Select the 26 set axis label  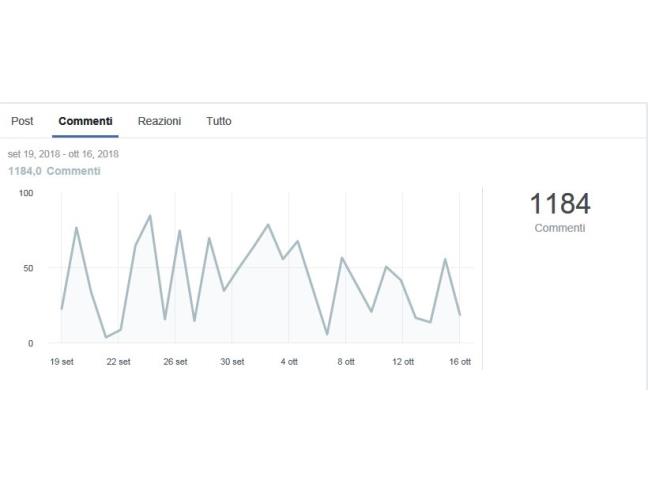tap(175, 362)
